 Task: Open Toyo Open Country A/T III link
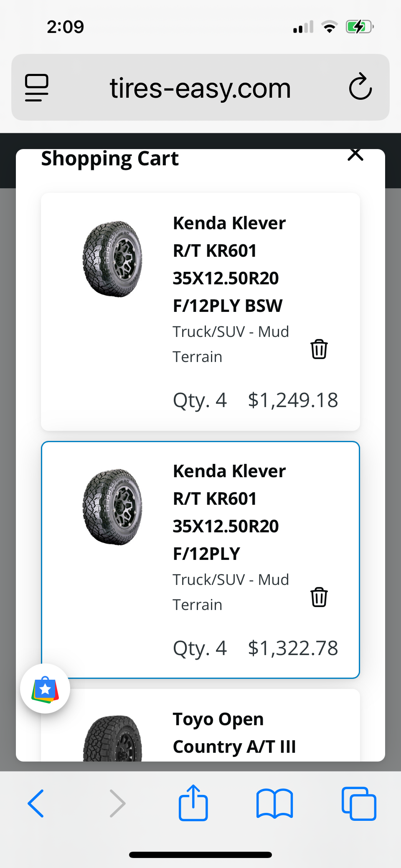pos(234,733)
